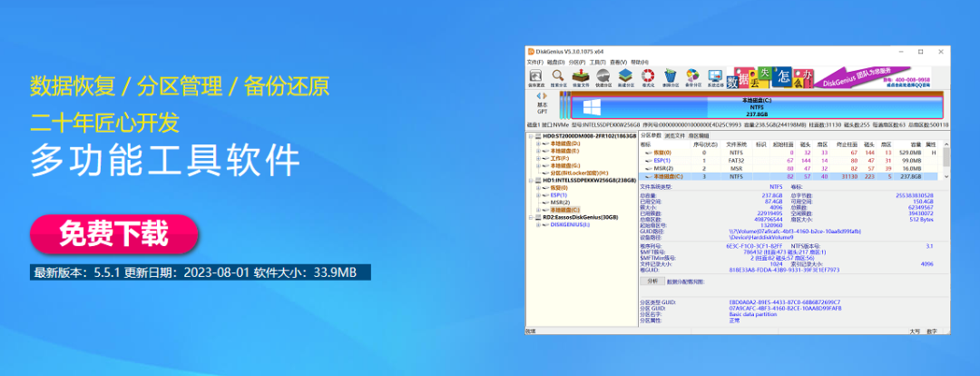
Task: Click the 新建分区 toolbar icon
Action: 625,77
